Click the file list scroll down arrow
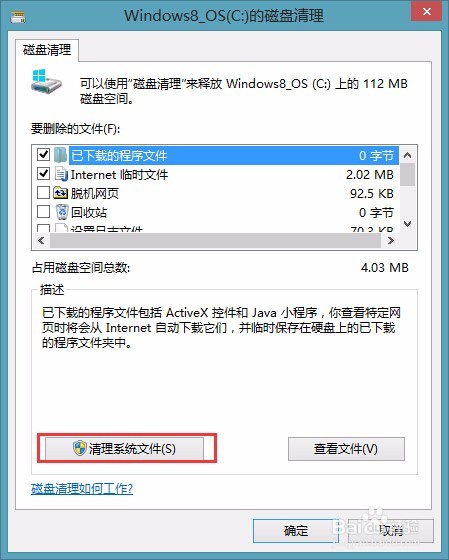The height and width of the screenshot is (560, 449). (407, 224)
